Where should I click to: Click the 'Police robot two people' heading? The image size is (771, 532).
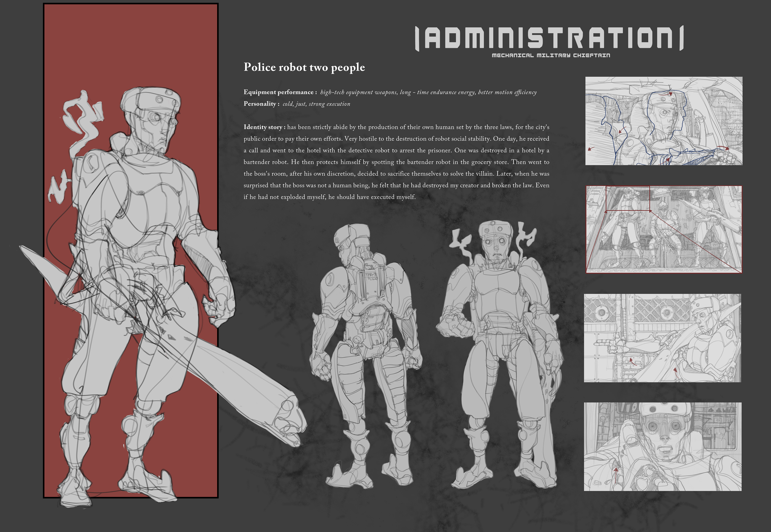click(x=304, y=67)
